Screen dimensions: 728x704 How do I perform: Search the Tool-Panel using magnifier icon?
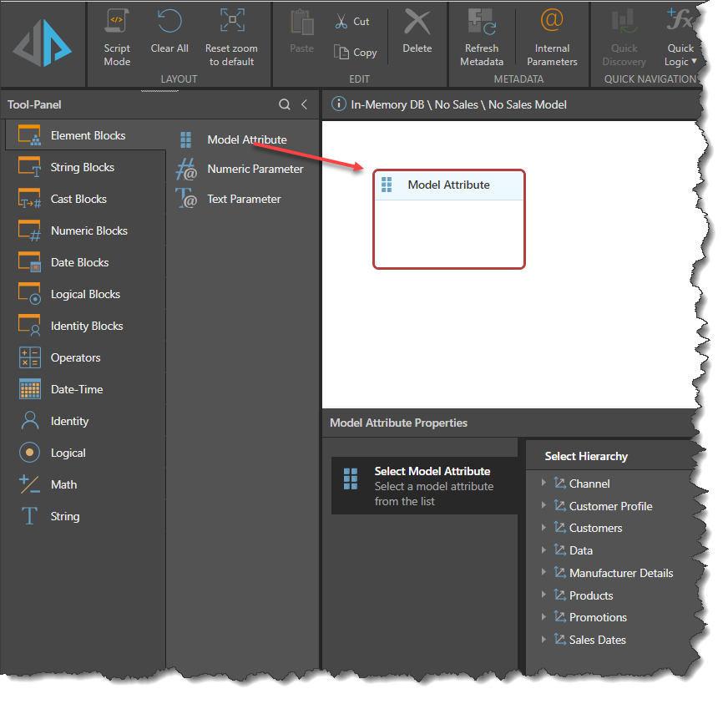click(285, 104)
